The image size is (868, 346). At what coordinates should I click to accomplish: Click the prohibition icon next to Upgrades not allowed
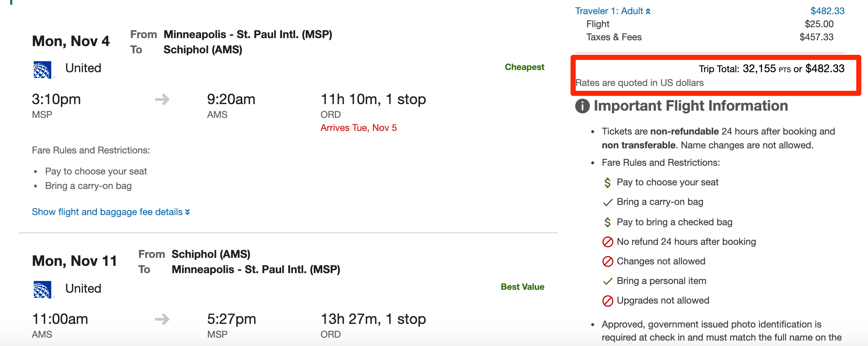pyautogui.click(x=608, y=300)
